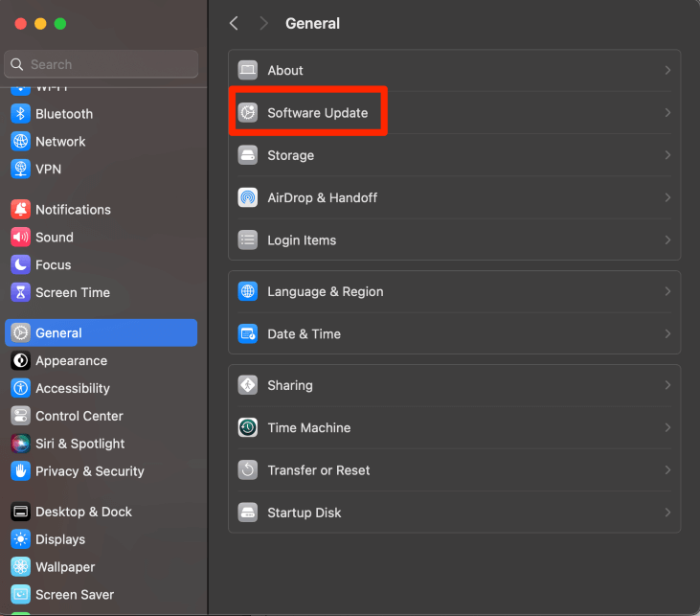Open Notifications settings in sidebar
Viewport: 700px width, 616px height.
coord(73,210)
